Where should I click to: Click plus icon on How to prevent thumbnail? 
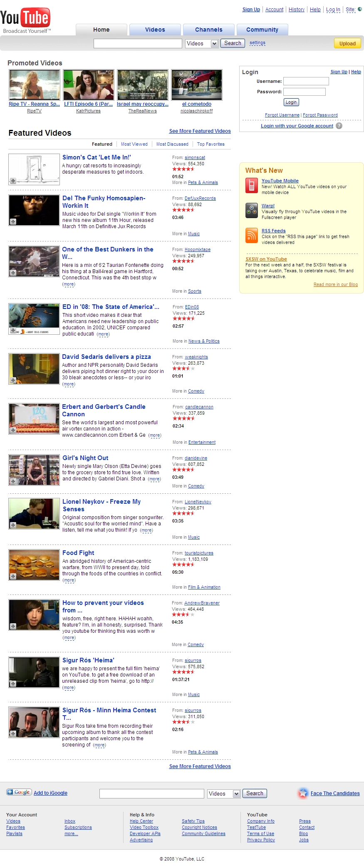13,626
